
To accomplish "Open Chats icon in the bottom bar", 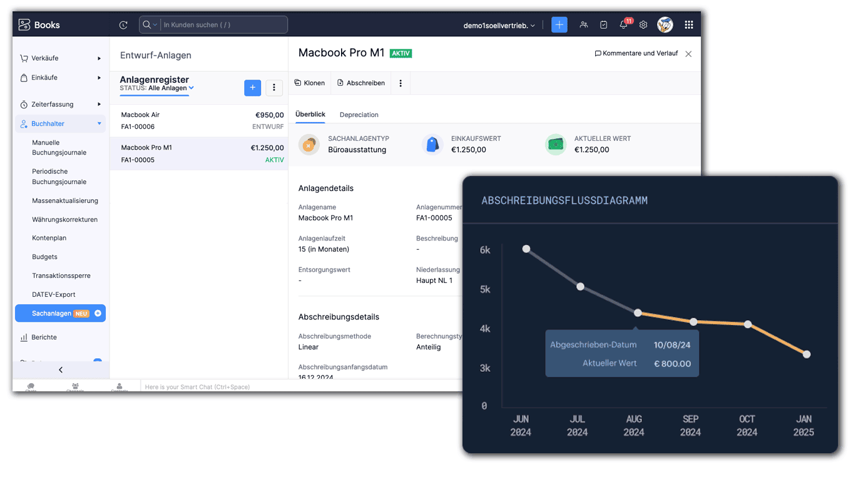I will point(31,387).
